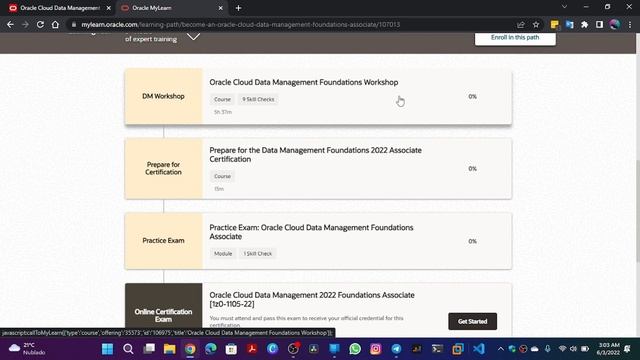
Task: Click the Chrome taskbar icon
Action: 190,349
